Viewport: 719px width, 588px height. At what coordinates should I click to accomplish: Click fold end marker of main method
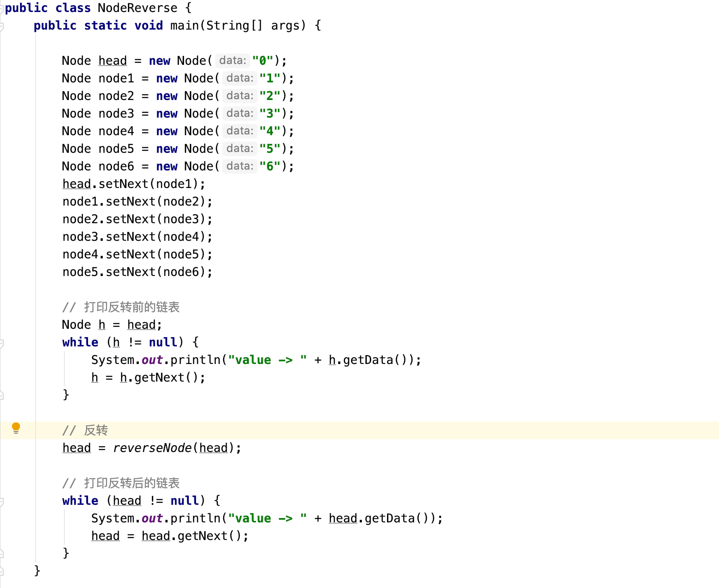tap(2, 571)
